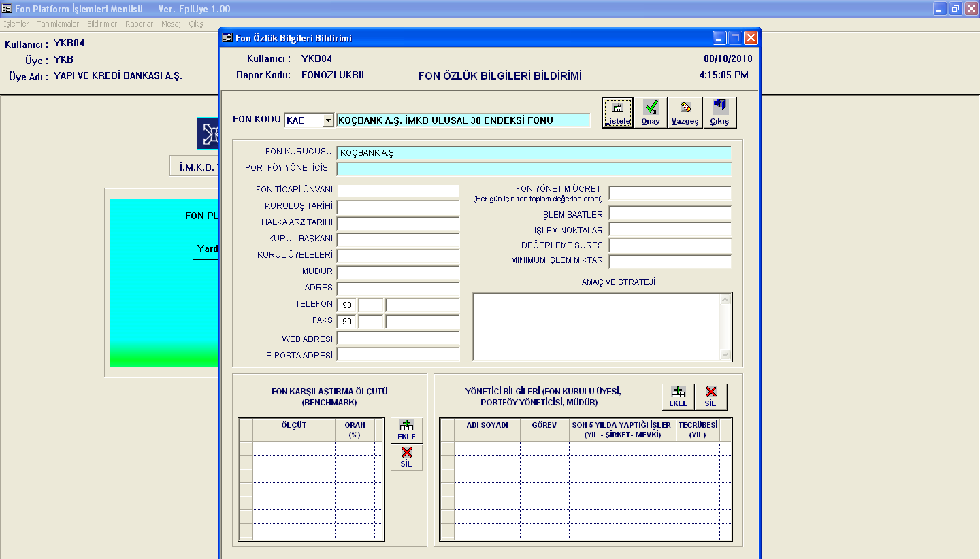Remove manager with Yönetici SİL

[x=710, y=397]
